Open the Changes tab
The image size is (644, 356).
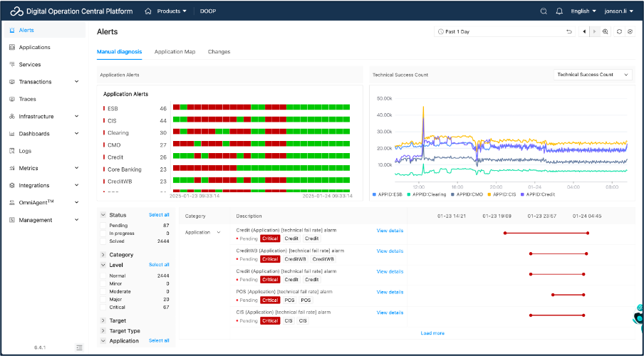tap(219, 52)
